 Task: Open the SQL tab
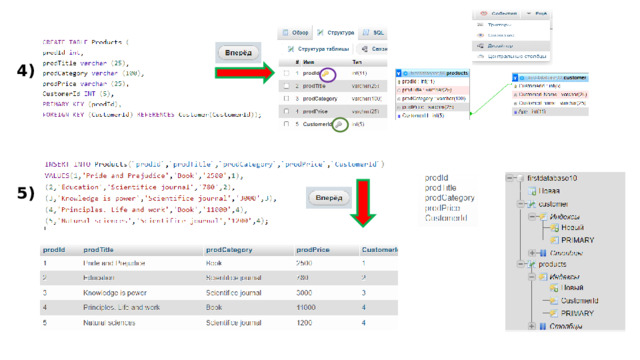coord(373,33)
